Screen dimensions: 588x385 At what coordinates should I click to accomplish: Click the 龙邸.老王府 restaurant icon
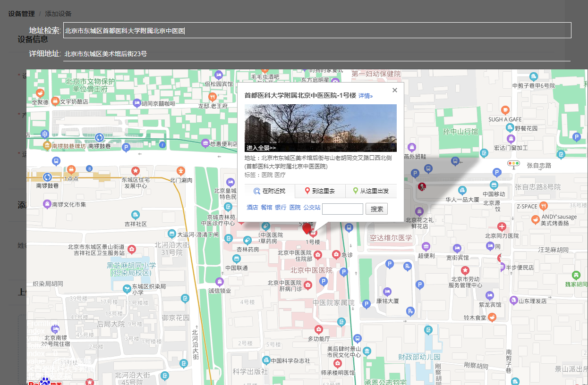213,97
